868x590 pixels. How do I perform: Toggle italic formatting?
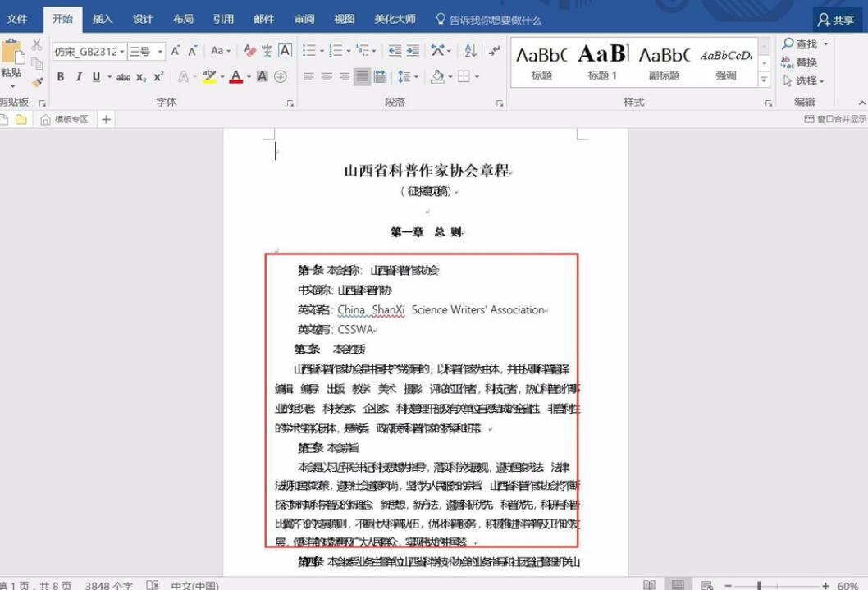point(79,77)
